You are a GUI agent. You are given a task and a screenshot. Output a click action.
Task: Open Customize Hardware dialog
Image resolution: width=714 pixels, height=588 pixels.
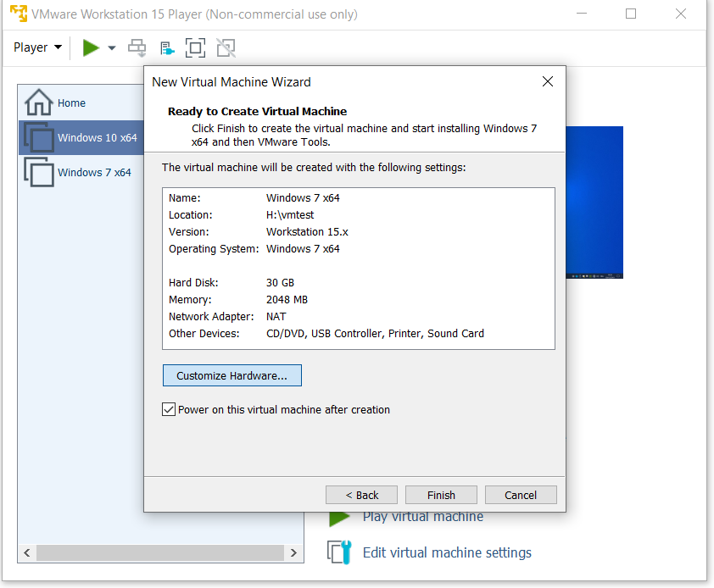231,375
